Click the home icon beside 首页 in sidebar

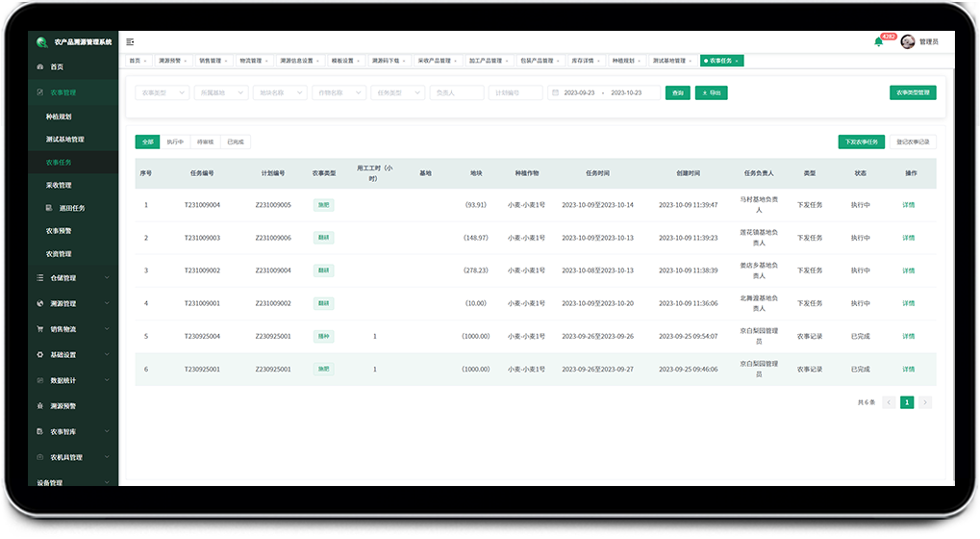(x=40, y=67)
